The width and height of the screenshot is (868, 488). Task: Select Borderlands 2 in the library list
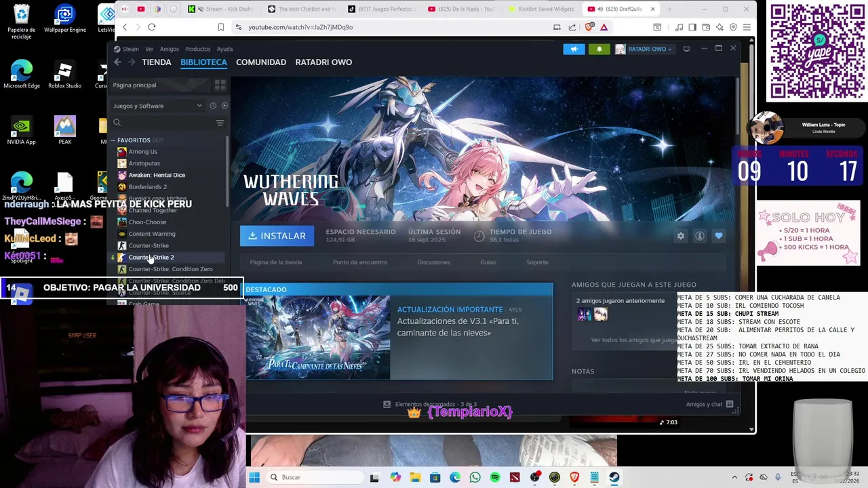tap(147, 187)
